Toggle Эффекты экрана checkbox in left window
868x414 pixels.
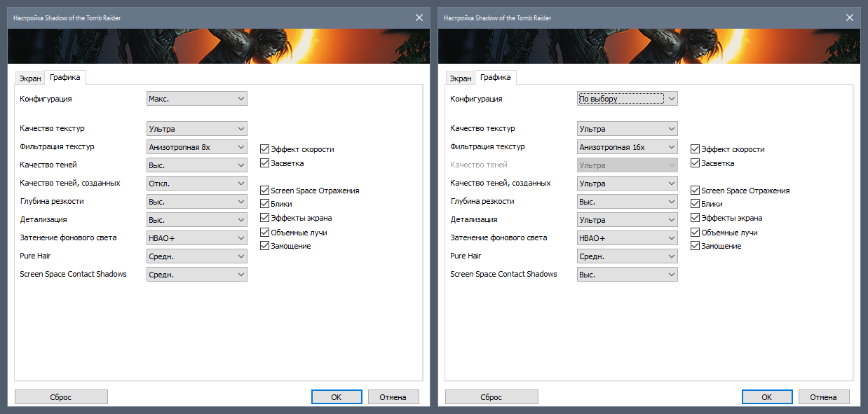coord(264,218)
